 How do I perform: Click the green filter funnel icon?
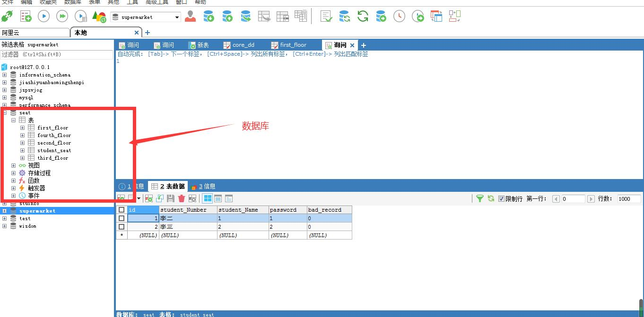[x=479, y=198]
